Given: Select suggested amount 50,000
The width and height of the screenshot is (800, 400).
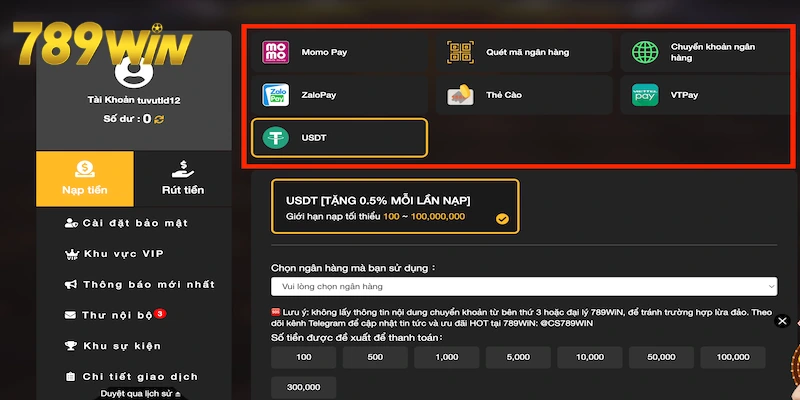Looking at the screenshot, I should [661, 357].
